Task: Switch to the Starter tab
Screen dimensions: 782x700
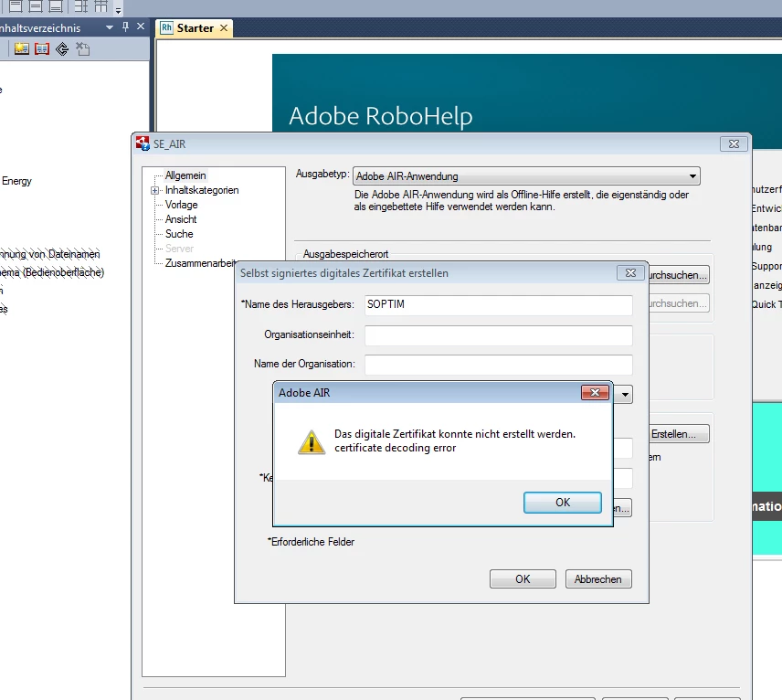Action: (x=195, y=28)
